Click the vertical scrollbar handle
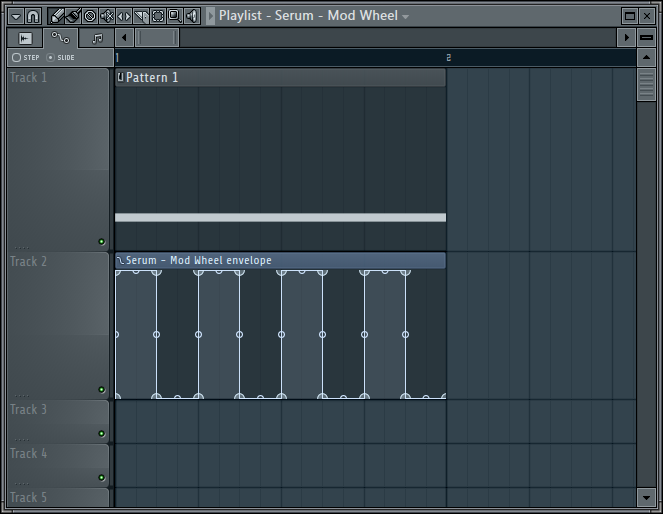 pyautogui.click(x=646, y=85)
